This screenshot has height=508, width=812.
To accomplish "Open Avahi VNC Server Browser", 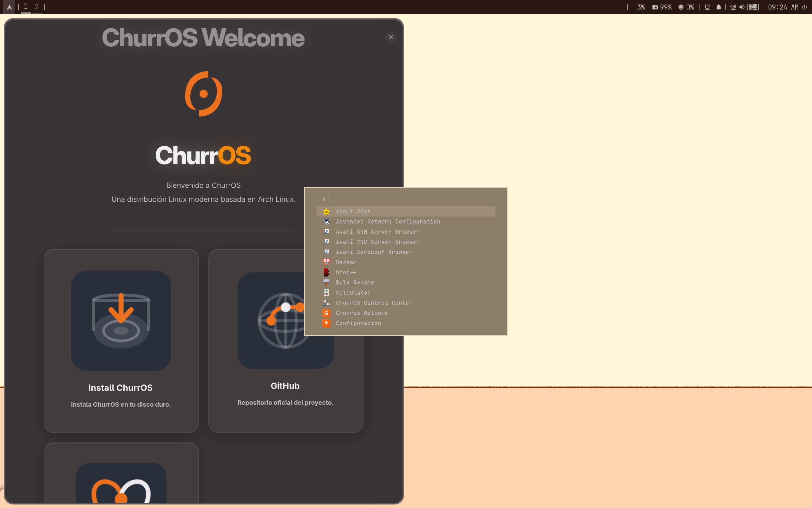I will pos(406,242).
